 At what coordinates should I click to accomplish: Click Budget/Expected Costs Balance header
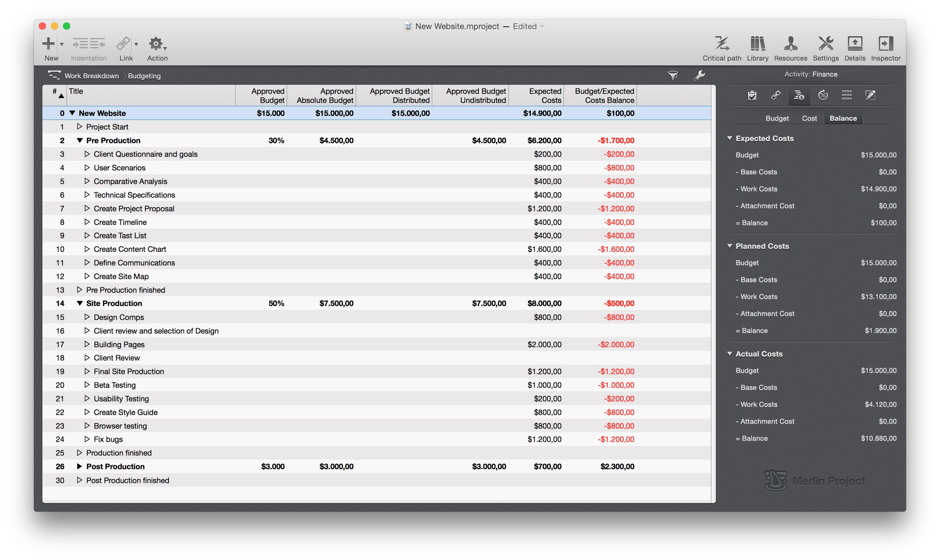tap(600, 95)
